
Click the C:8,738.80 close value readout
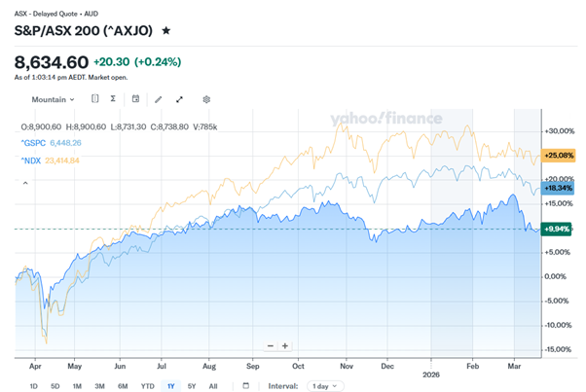pyautogui.click(x=169, y=126)
